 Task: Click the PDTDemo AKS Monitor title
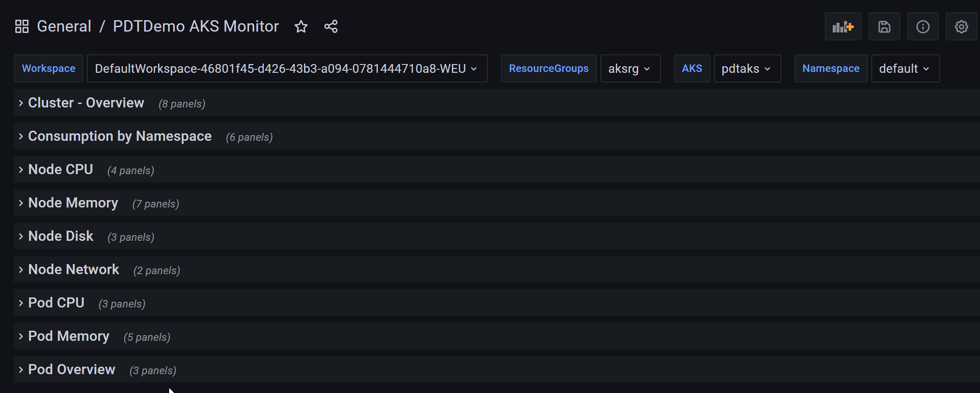click(196, 26)
